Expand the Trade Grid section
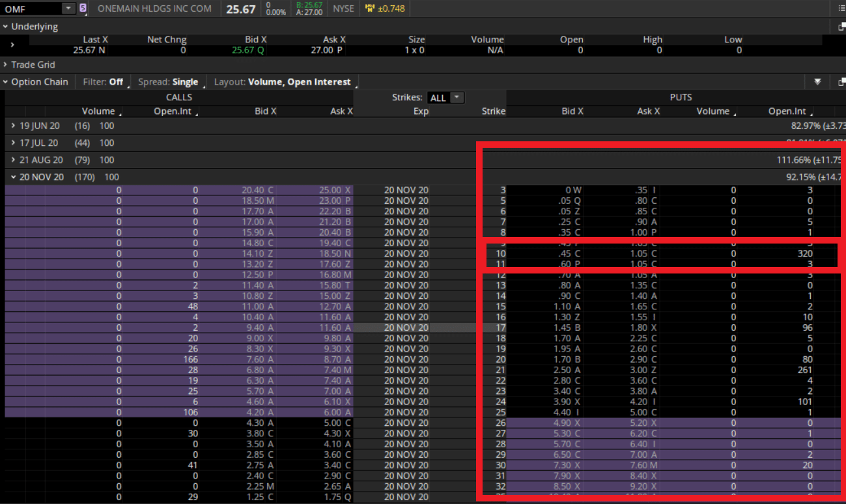The height and width of the screenshot is (504, 846). tap(5, 64)
